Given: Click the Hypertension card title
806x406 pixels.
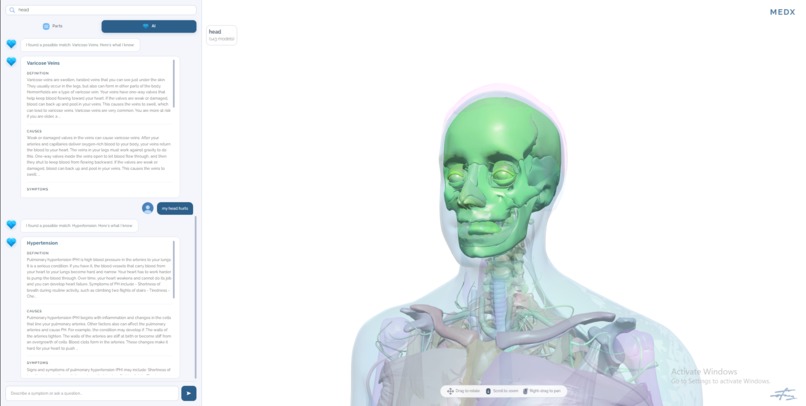Looking at the screenshot, I should point(42,243).
